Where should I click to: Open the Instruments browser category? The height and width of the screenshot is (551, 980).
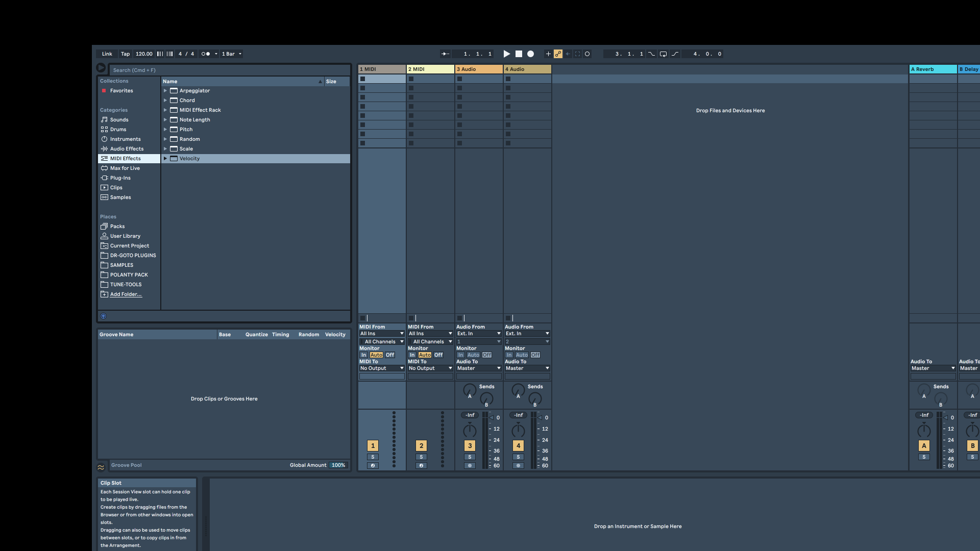[125, 139]
